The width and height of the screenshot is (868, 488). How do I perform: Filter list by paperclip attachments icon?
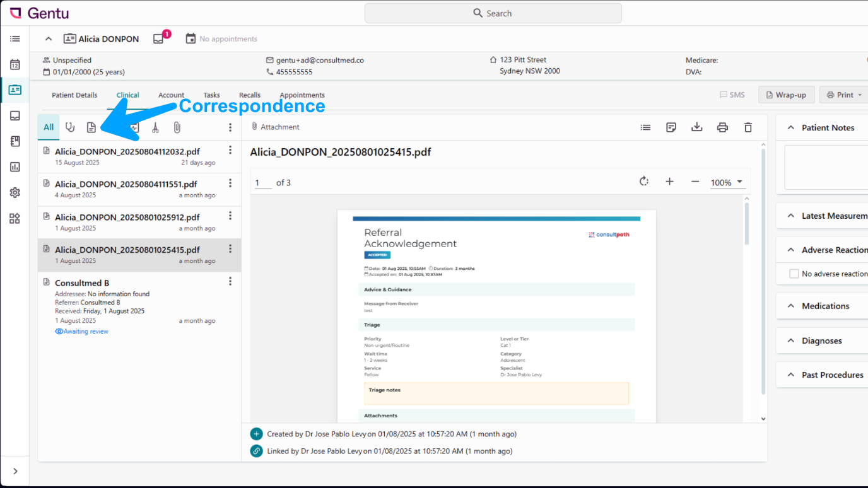click(x=177, y=127)
